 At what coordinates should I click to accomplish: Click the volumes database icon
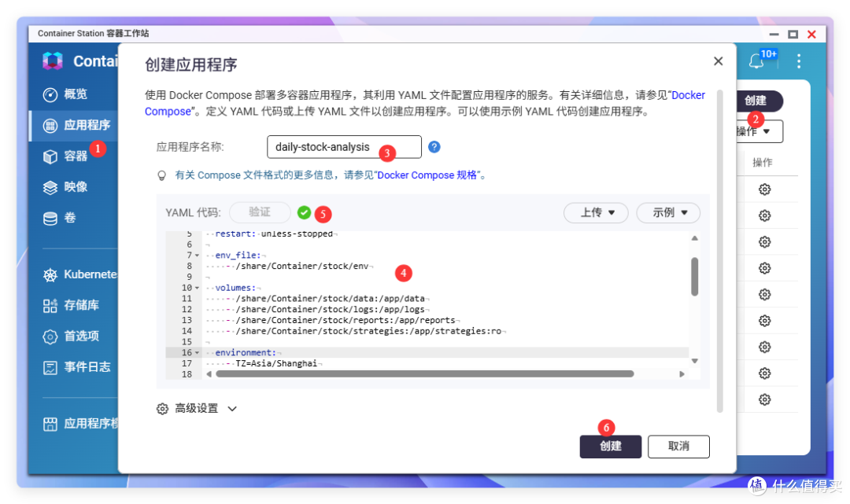coord(50,218)
